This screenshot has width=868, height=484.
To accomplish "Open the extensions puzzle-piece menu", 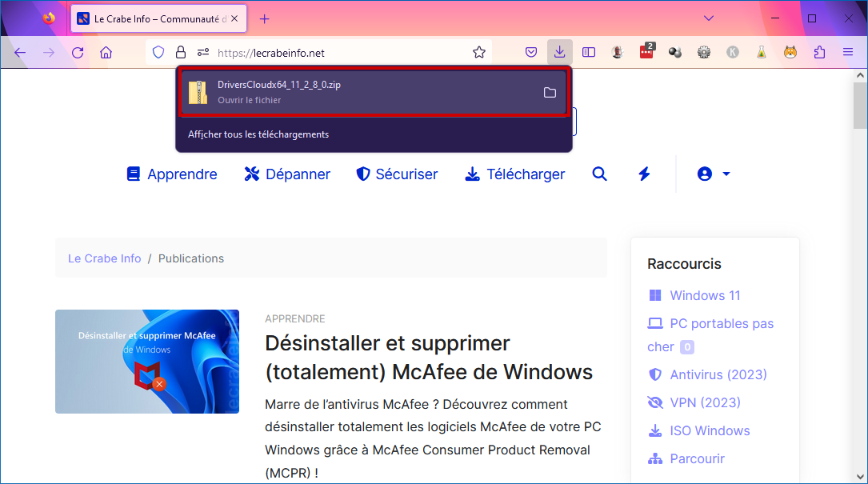I will coord(819,53).
